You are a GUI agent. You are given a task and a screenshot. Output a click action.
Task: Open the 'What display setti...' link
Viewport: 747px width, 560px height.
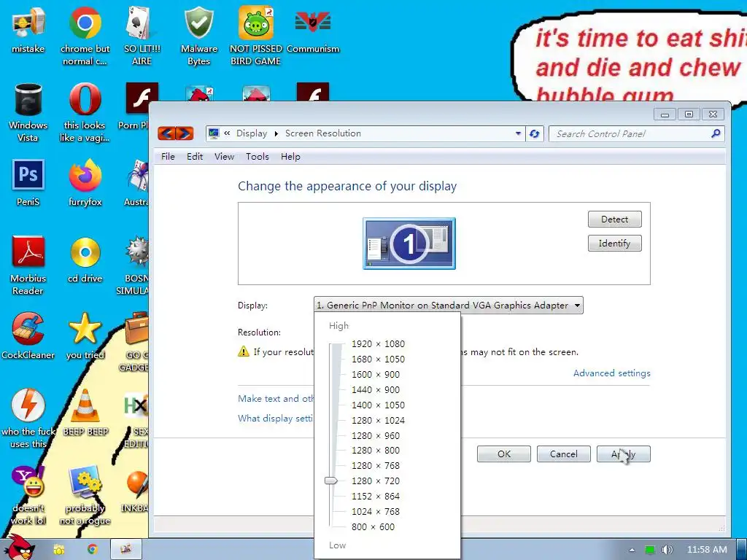[275, 418]
